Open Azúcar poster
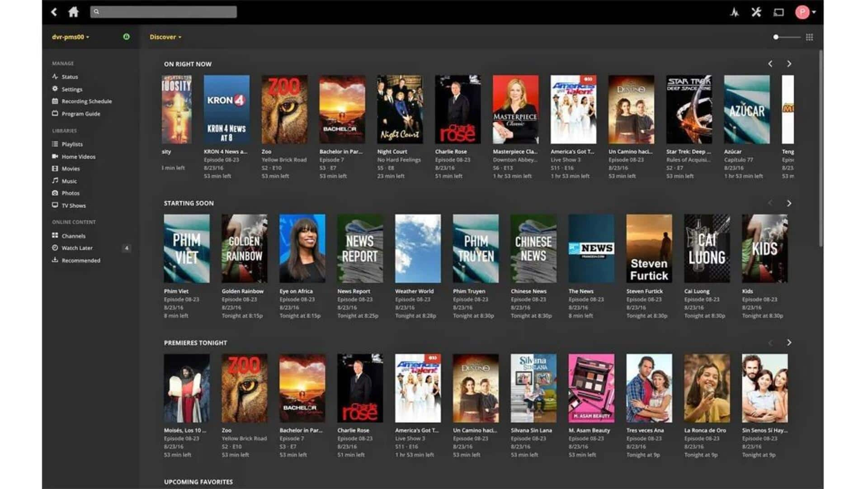868x489 pixels. pos(747,109)
